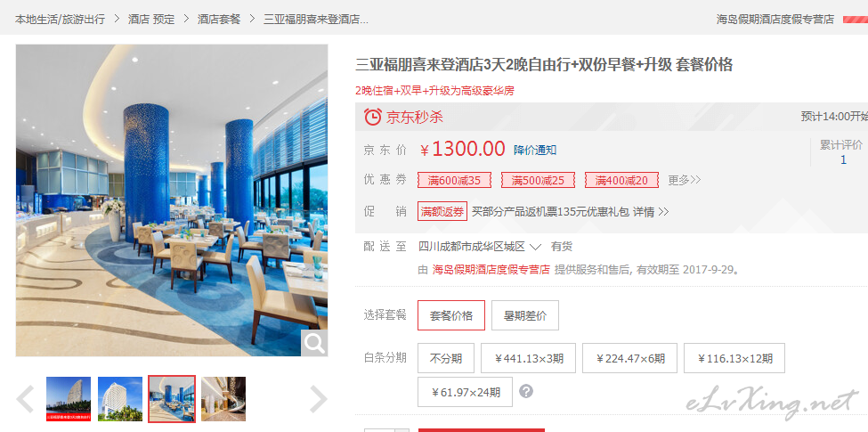Select the first hotel building thumbnail

click(x=69, y=399)
